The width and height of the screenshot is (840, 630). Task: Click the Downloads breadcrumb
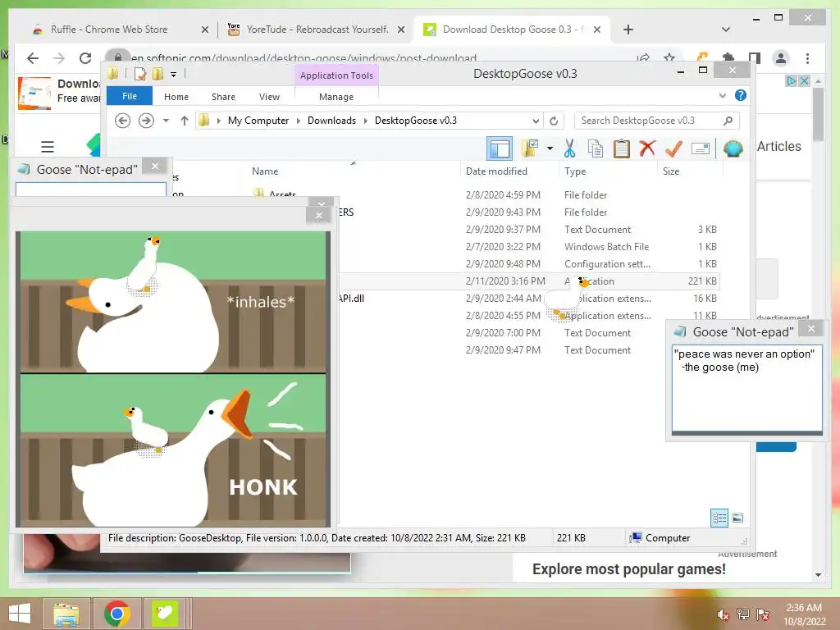[x=331, y=121]
